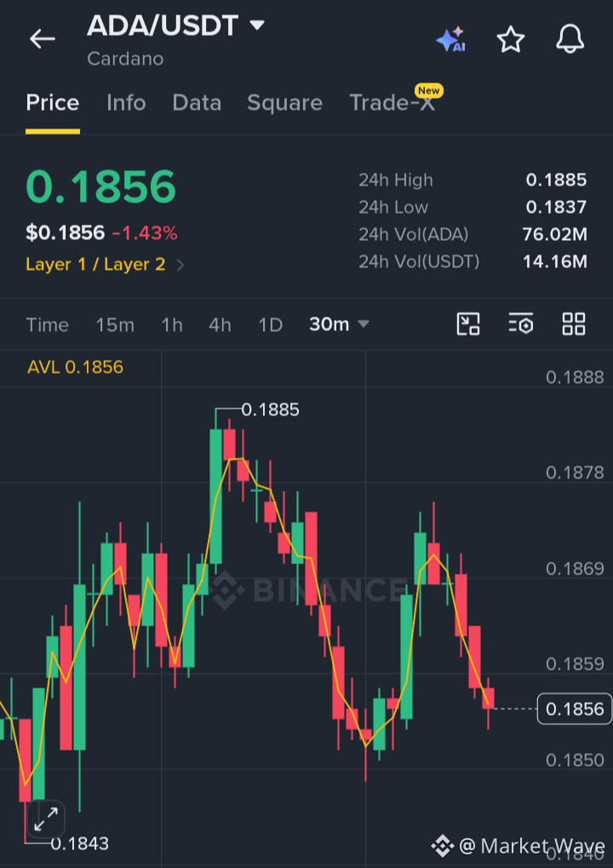This screenshot has height=868, width=613.
Task: Open the AI sparkle assistant icon
Action: click(450, 39)
